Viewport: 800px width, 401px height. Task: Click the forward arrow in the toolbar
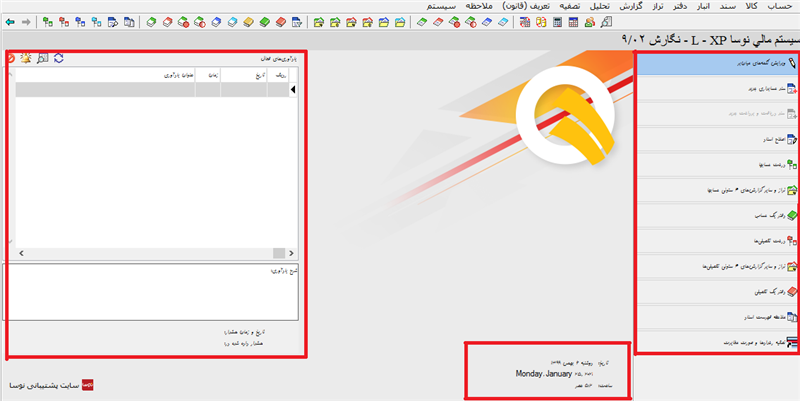[x=26, y=20]
